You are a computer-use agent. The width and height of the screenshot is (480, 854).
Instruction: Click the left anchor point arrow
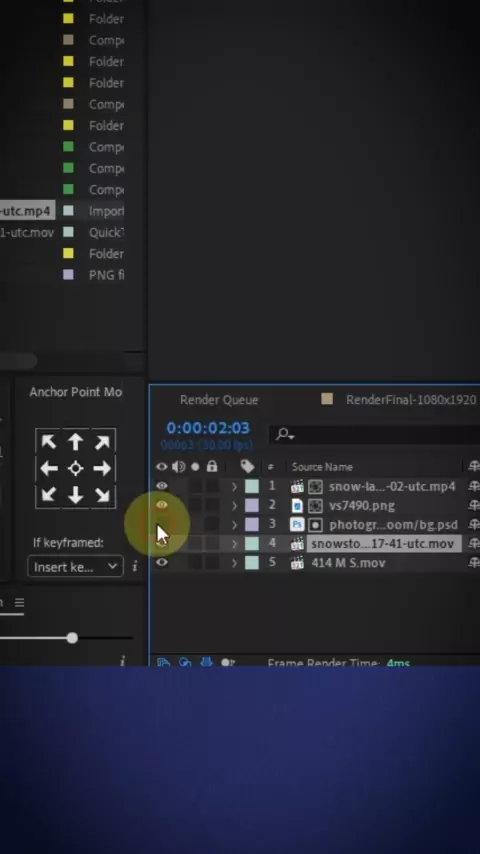[x=48, y=468]
